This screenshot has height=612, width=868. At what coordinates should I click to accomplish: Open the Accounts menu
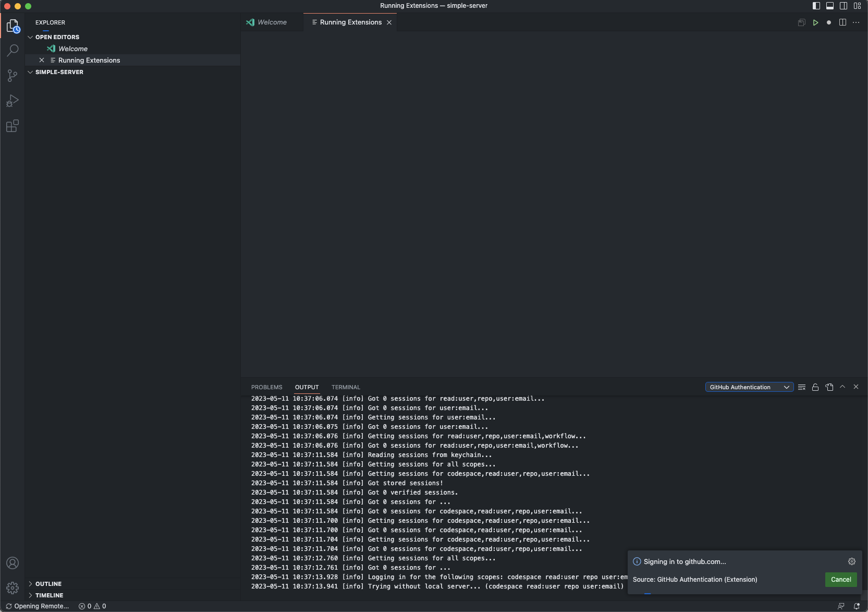pyautogui.click(x=13, y=563)
